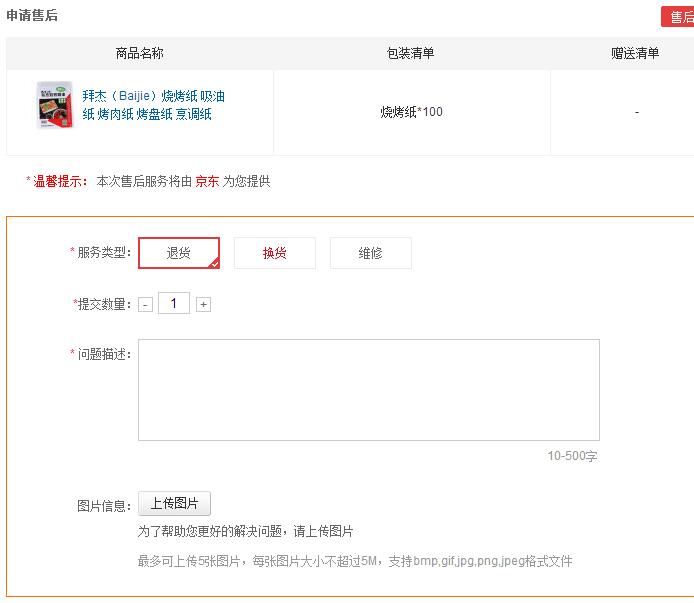Increase submit quantity with the plus button
694x603 pixels.
click(x=203, y=305)
